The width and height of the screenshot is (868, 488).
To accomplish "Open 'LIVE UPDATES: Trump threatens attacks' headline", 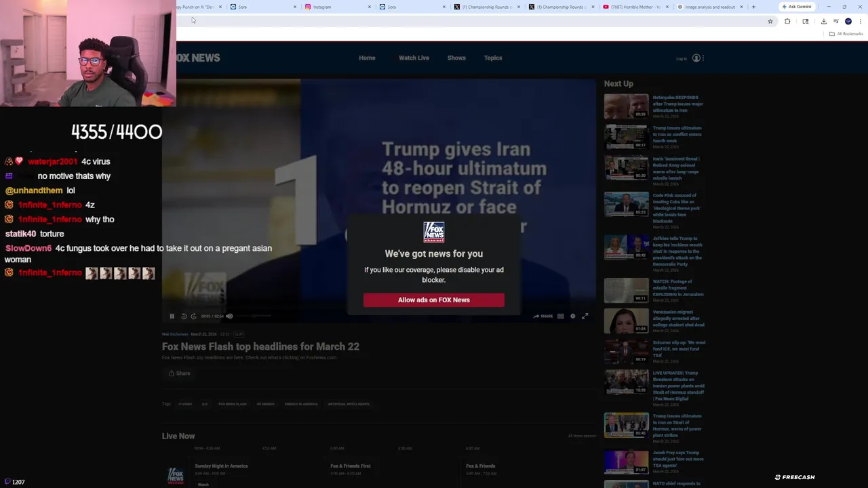I will [x=678, y=386].
